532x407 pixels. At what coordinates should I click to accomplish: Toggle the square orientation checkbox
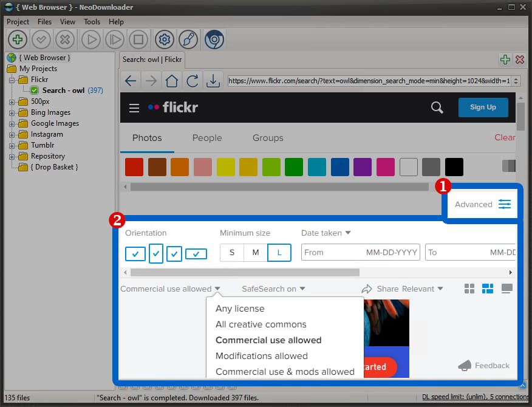point(174,253)
